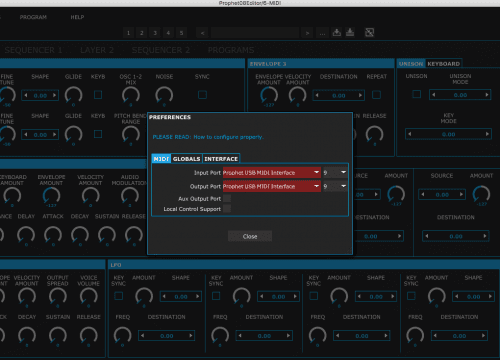Click the program name display field in toolbar
This screenshot has height=360, width=500.
(255, 33)
